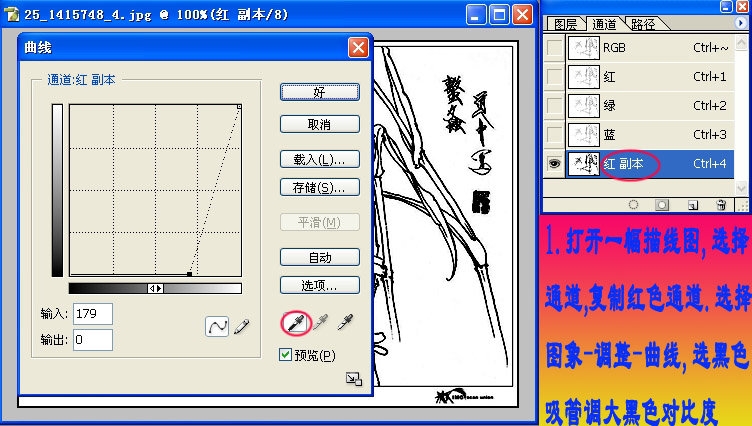Select the RGB channel thumbnail
The height and width of the screenshot is (426, 752).
(584, 47)
